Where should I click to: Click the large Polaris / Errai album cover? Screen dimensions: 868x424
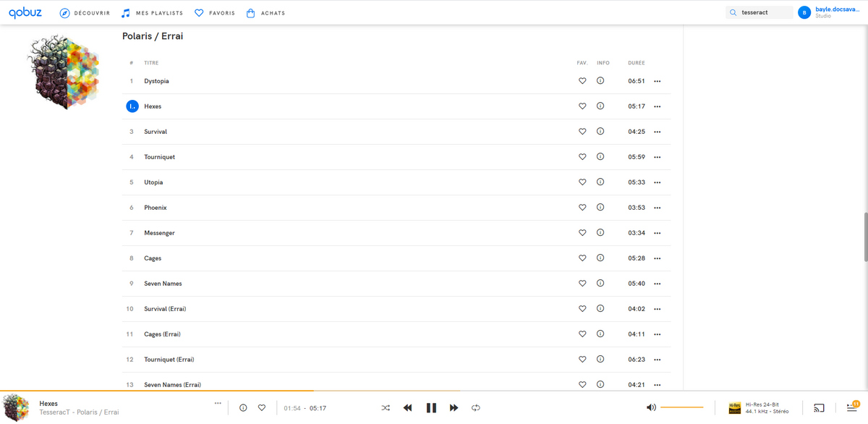click(x=63, y=72)
